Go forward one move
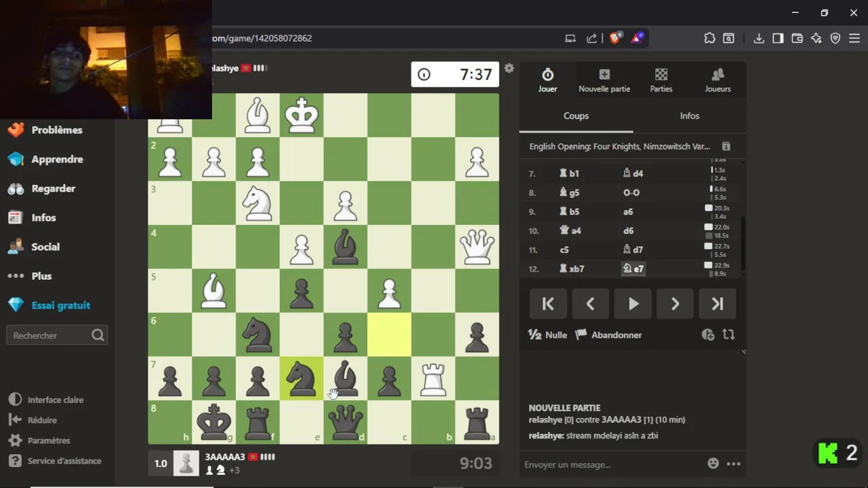The height and width of the screenshot is (488, 868). [675, 304]
